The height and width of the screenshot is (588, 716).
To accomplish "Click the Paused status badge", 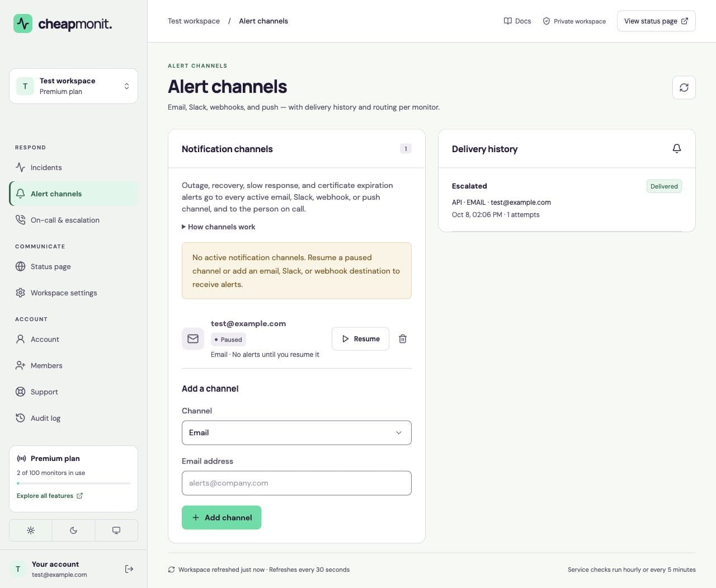I will (228, 340).
